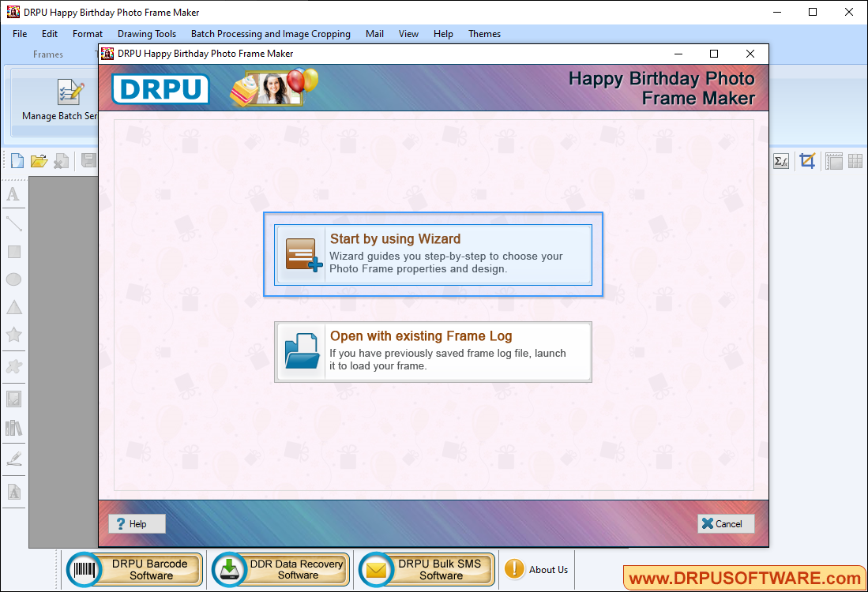Select the Ellipse shape tool
This screenshot has height=592, width=868.
pos(13,279)
